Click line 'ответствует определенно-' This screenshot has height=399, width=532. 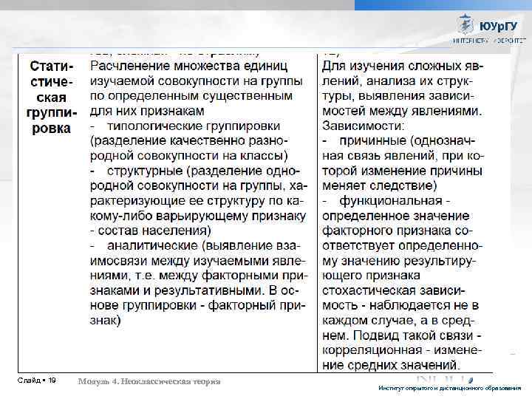[x=402, y=245]
